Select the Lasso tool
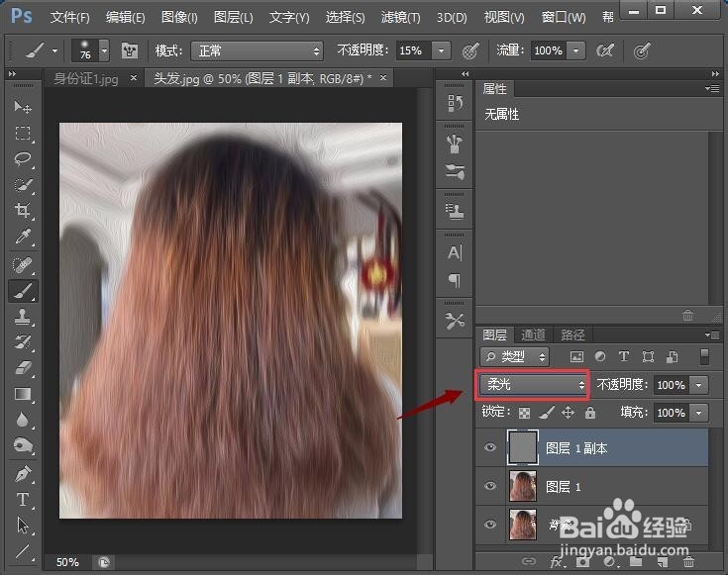Screen dimensions: 728x575 [x=22, y=158]
